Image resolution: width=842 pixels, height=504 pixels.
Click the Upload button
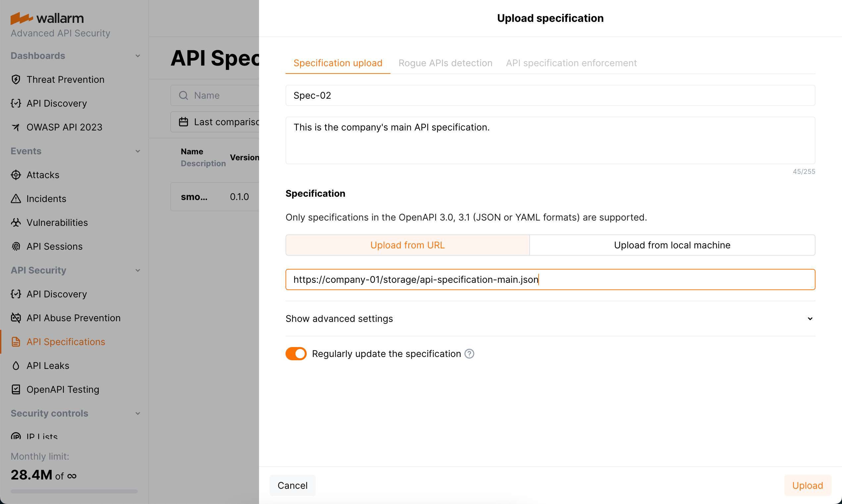(807, 485)
